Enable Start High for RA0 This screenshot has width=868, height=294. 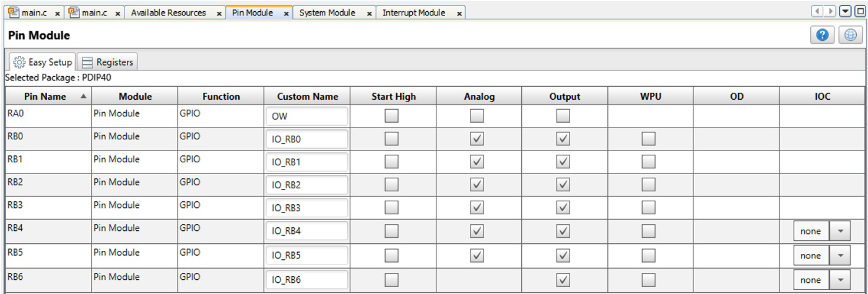(x=392, y=116)
